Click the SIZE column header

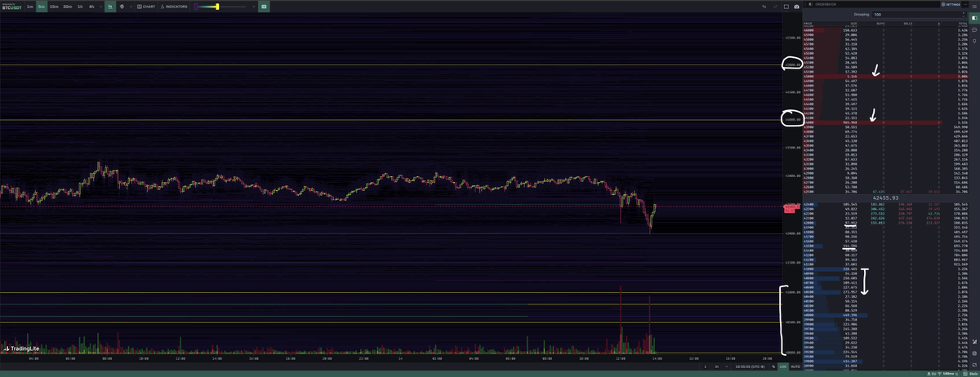coord(853,24)
